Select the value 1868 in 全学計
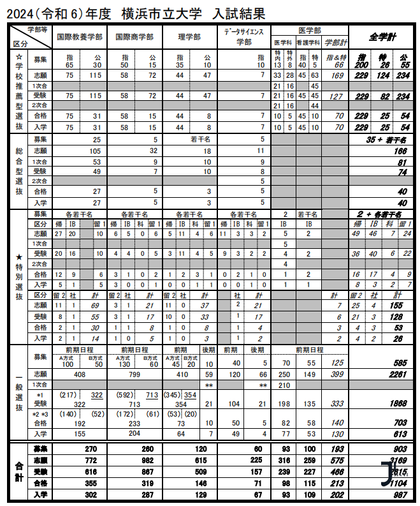The image size is (420, 506). pyautogui.click(x=398, y=403)
